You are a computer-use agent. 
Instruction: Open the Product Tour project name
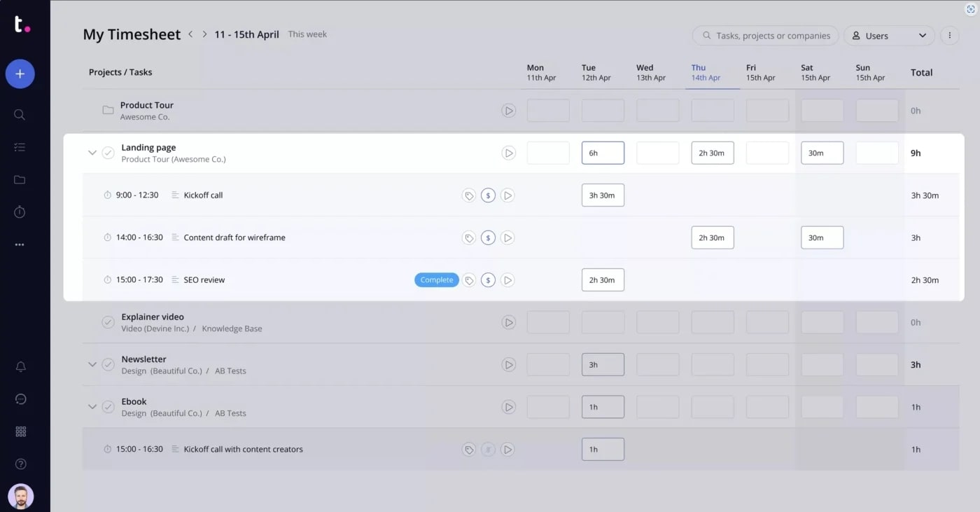click(147, 105)
